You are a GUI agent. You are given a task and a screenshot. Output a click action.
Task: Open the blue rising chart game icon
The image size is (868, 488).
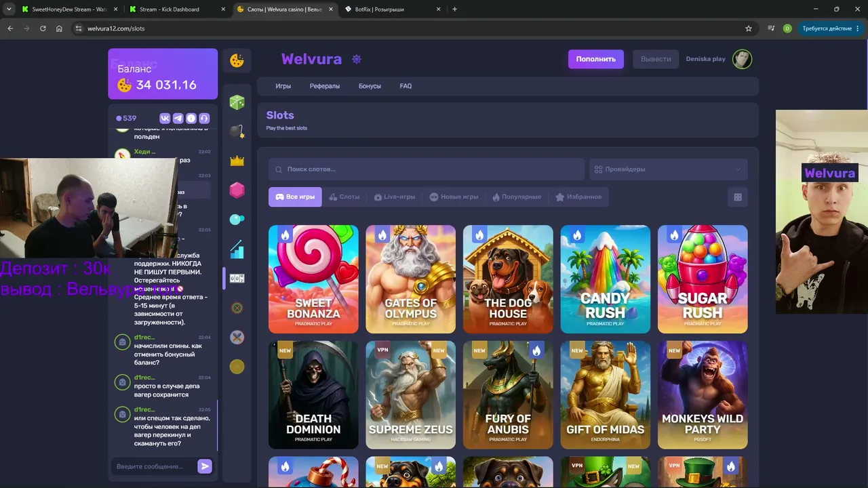point(237,249)
